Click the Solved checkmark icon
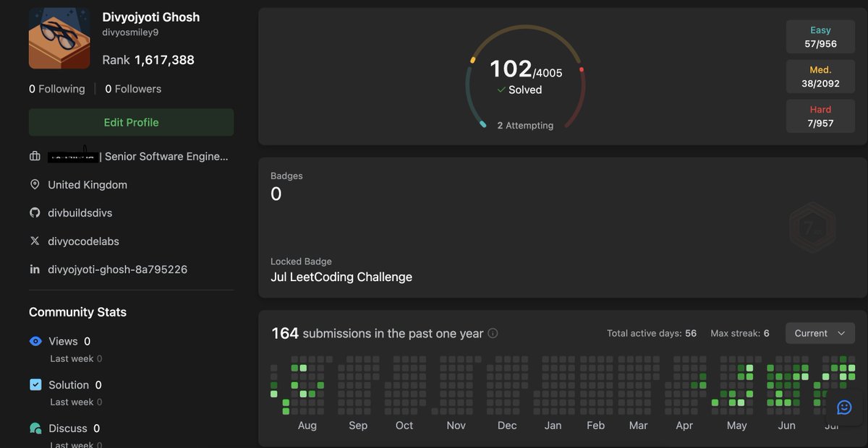 [x=501, y=90]
